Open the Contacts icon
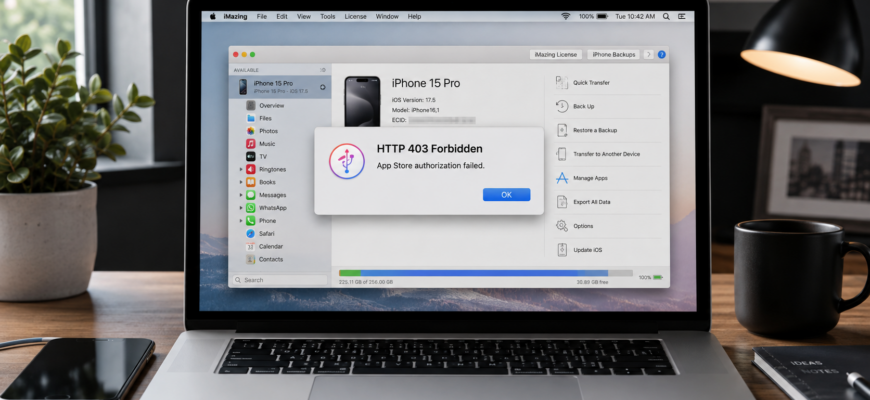 [251, 259]
